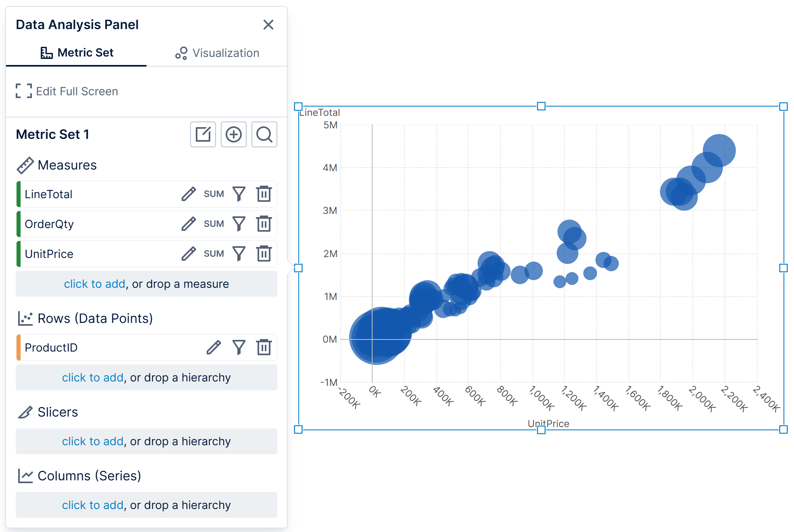Viewport: 794px width, 532px height.
Task: Click the edit icon beside Metric Set 1
Action: (x=203, y=134)
